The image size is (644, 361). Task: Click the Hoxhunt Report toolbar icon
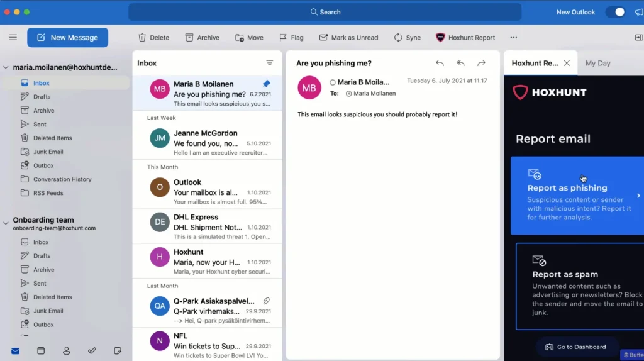tap(440, 38)
